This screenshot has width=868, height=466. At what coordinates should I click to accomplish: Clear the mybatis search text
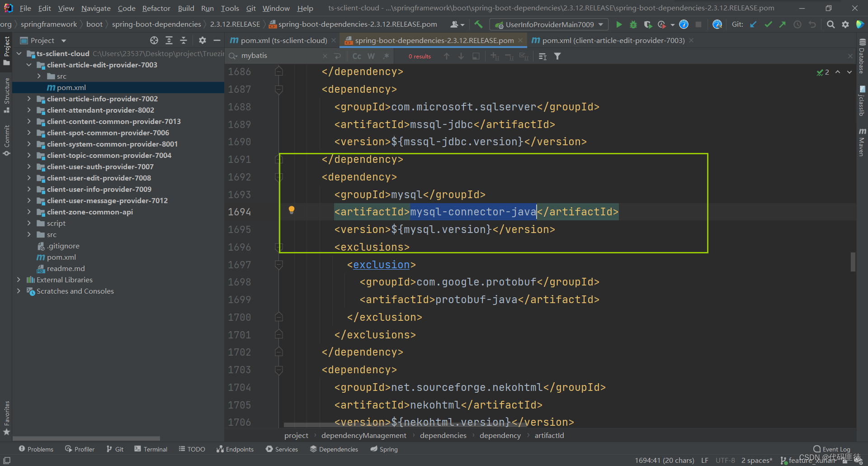[325, 56]
